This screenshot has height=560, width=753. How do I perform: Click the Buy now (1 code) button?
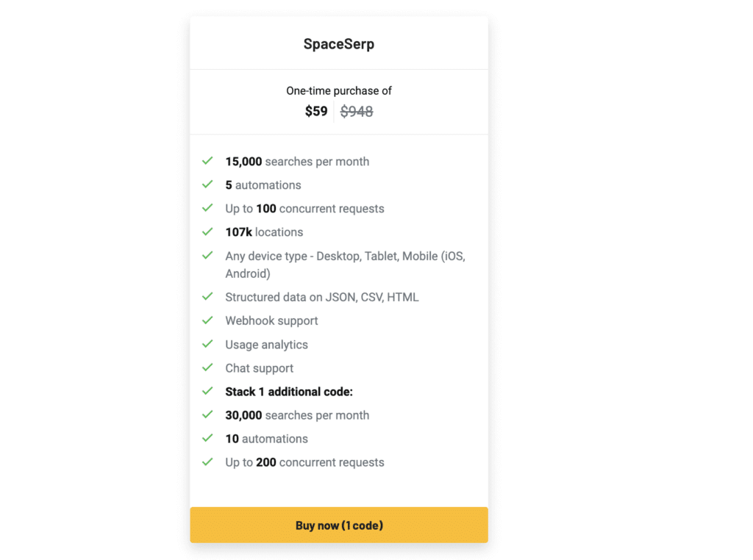(x=339, y=525)
